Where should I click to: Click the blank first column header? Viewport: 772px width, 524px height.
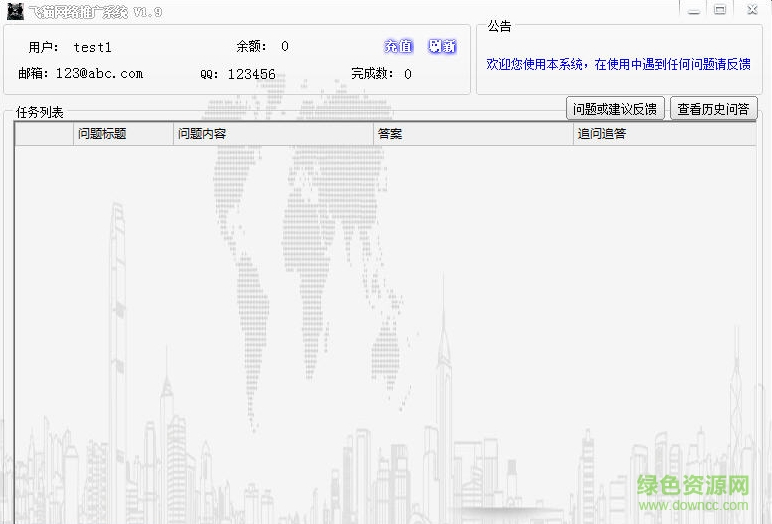click(x=45, y=134)
